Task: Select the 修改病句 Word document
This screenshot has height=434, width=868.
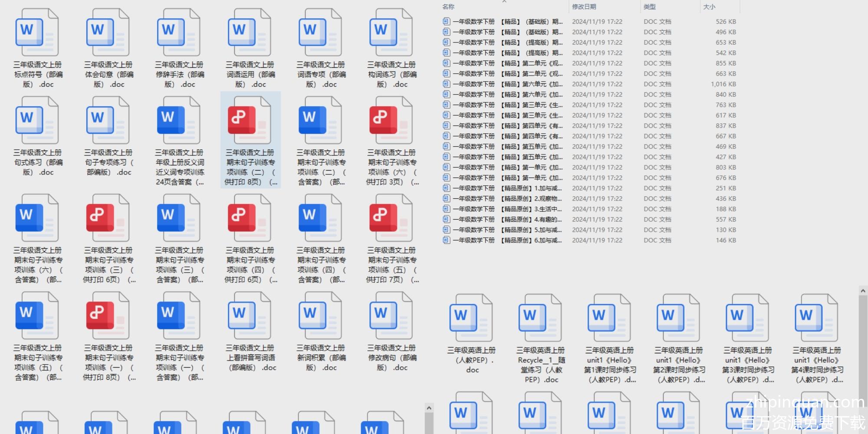Action: 391,316
